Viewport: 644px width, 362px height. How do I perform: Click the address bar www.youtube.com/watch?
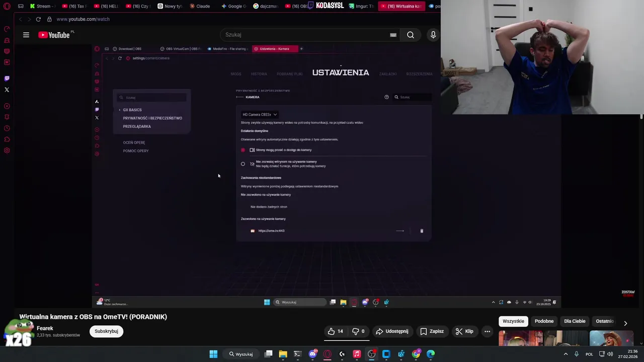pyautogui.click(x=83, y=19)
